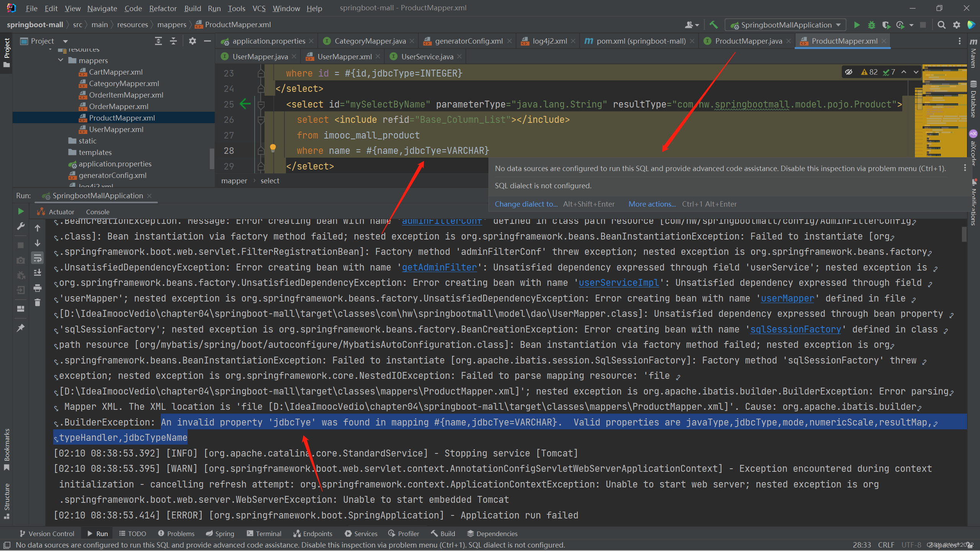Run SpringbootMallApplication with green play button
This screenshot has width=980, height=551.
(x=857, y=25)
